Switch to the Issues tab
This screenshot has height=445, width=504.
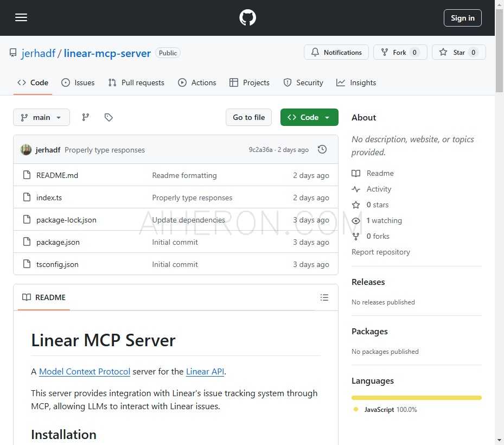(78, 82)
